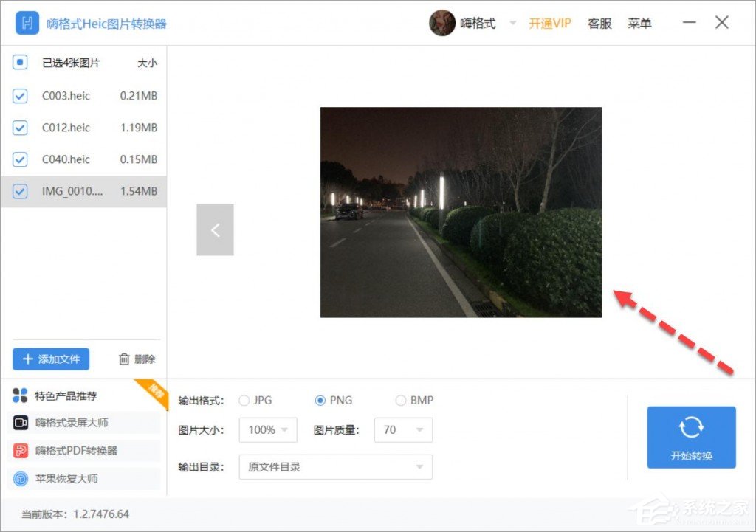Screen dimensions: 756x532
Task: Open the 输出目录 folder dropdown
Action: pos(335,467)
